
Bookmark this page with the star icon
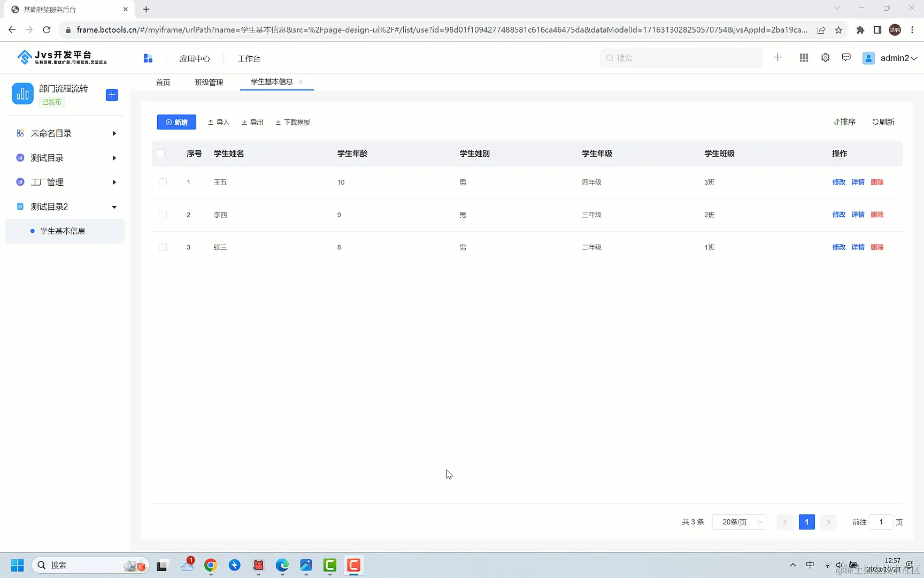(x=838, y=30)
